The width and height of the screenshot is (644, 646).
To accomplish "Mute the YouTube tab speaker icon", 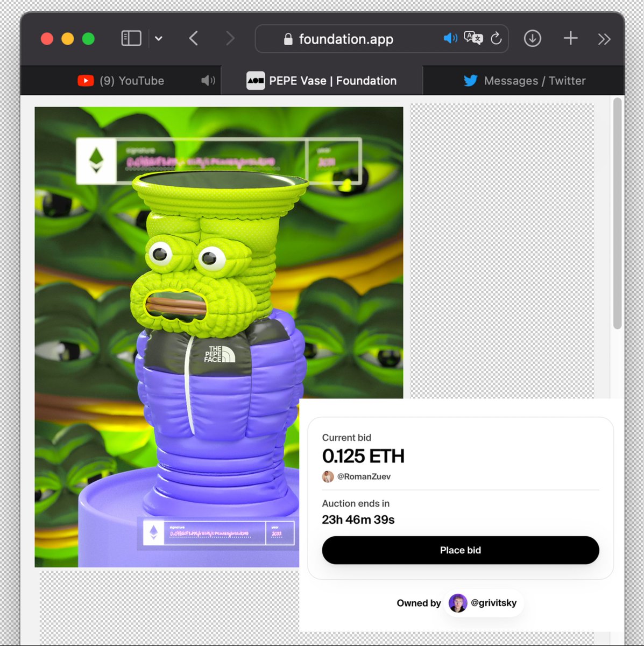I will pos(208,81).
